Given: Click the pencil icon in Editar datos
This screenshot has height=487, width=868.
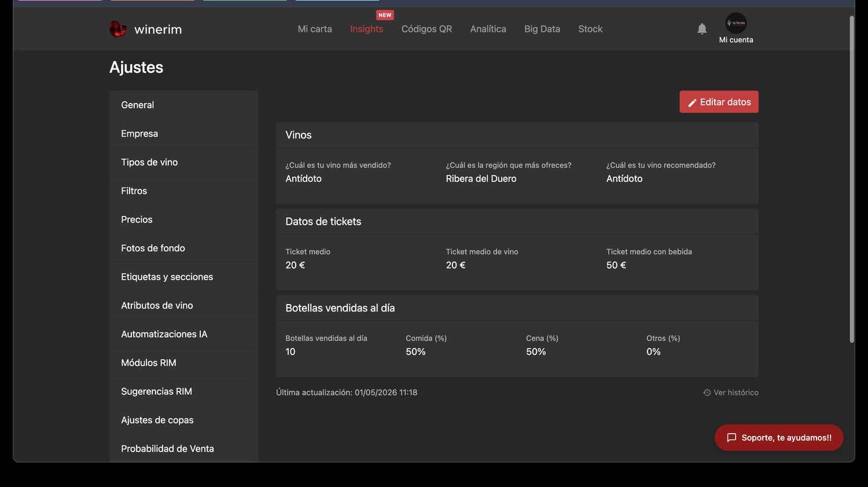Looking at the screenshot, I should 692,102.
